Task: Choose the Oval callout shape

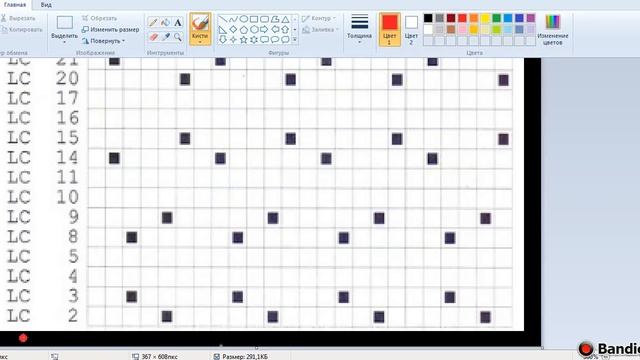Action: click(x=275, y=40)
